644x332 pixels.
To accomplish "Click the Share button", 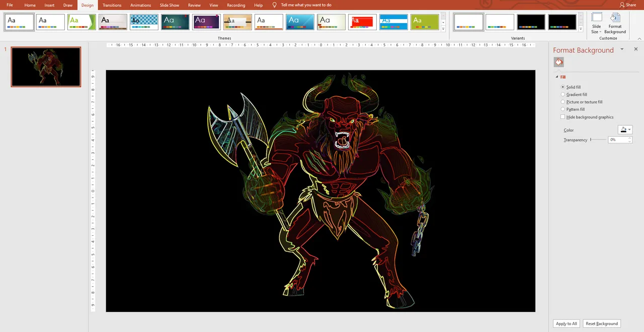I will (x=628, y=5).
